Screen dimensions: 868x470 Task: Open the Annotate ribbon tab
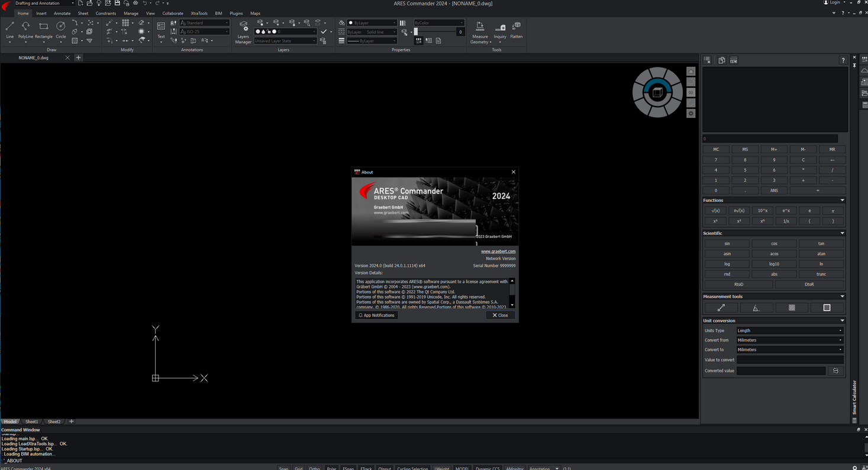pyautogui.click(x=62, y=13)
